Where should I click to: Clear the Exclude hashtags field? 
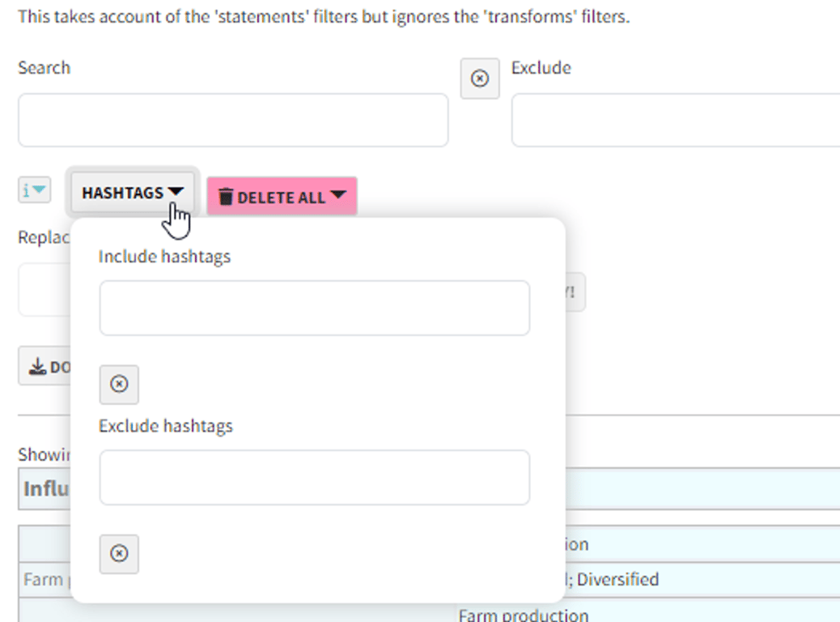[119, 553]
